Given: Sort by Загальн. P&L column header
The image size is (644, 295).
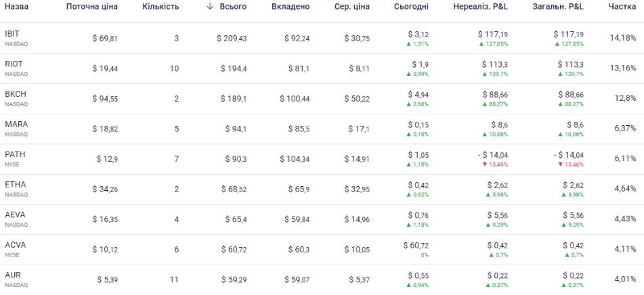Looking at the screenshot, I should 558,7.
